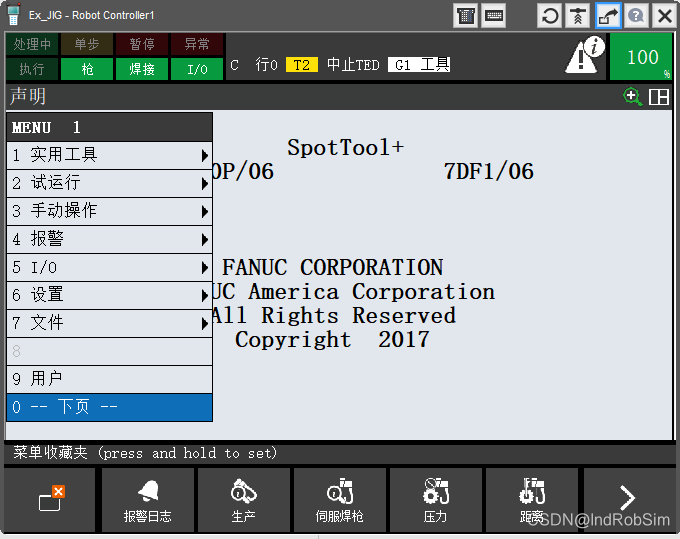Show the keyboard input icon
This screenshot has width=680, height=539.
click(x=494, y=16)
